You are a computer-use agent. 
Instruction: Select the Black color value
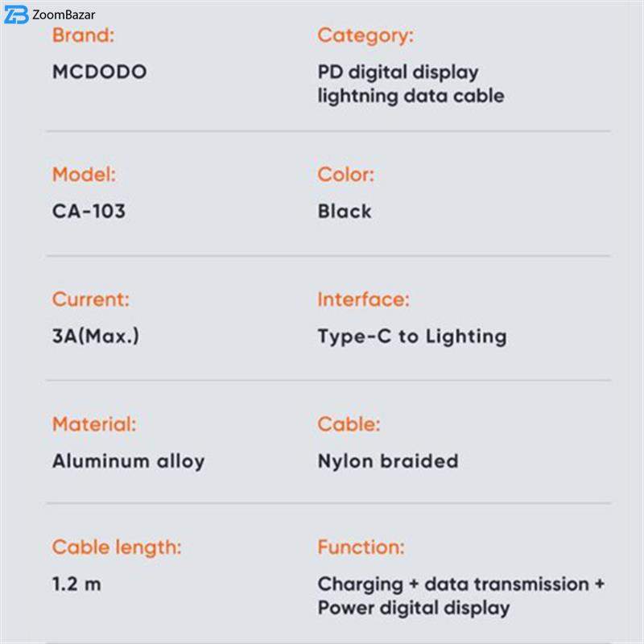(x=345, y=212)
